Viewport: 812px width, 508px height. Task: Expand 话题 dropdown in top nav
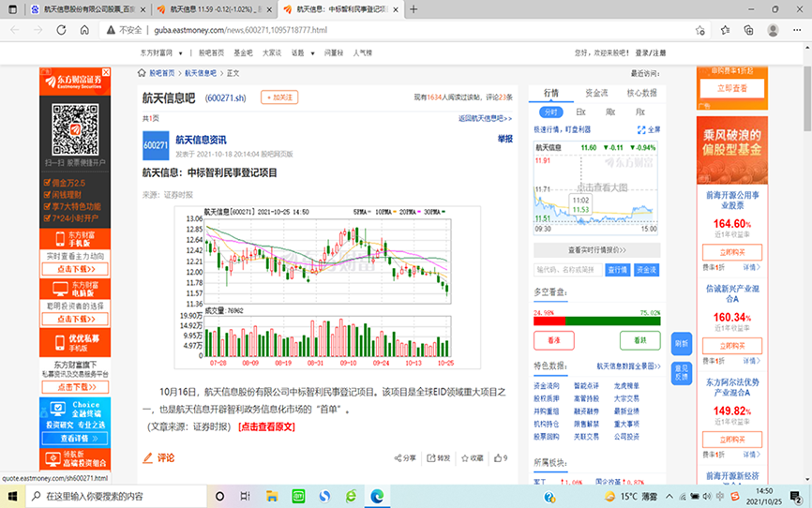click(313, 53)
